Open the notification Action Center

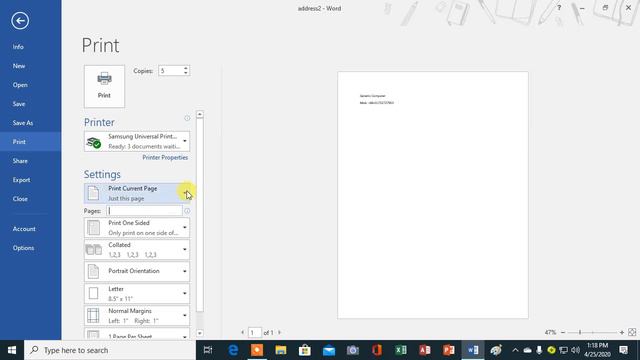[624, 350]
